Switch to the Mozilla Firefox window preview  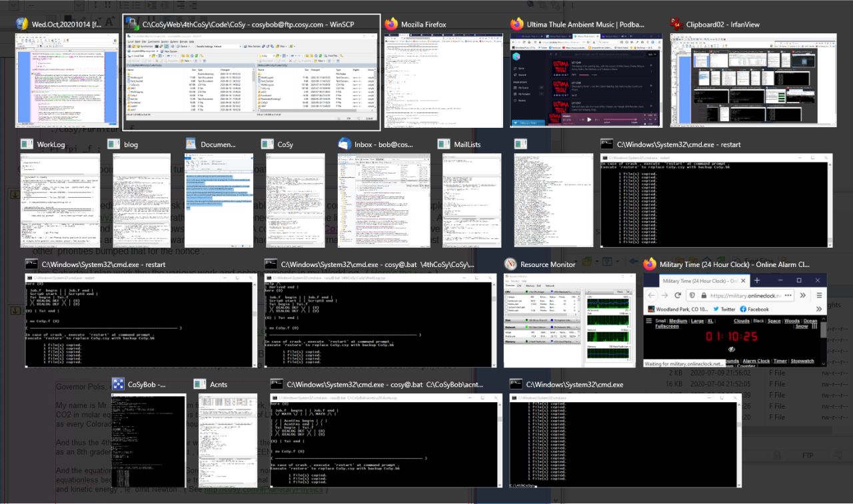442,80
